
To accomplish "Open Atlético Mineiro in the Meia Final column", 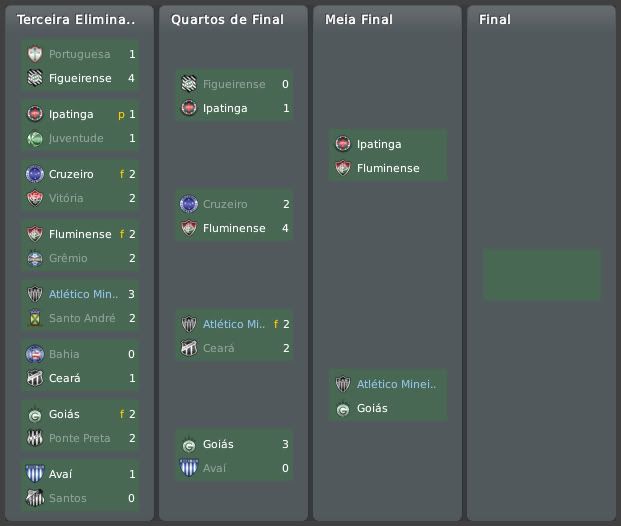I will pos(396,384).
